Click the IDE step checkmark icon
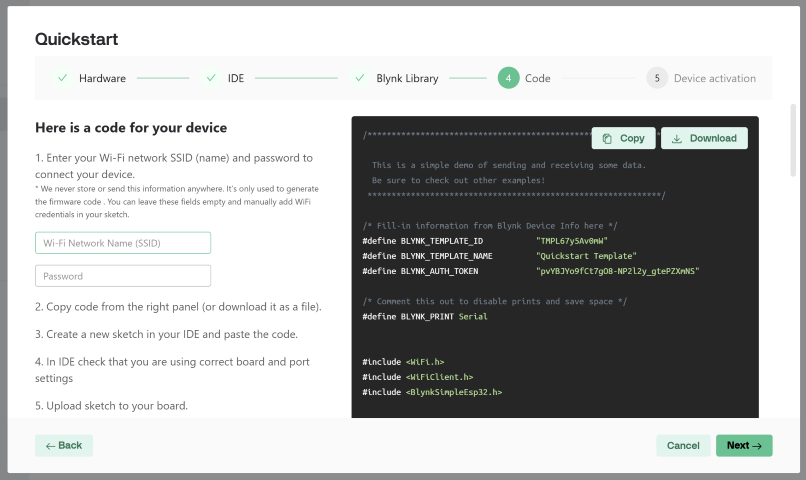 211,78
